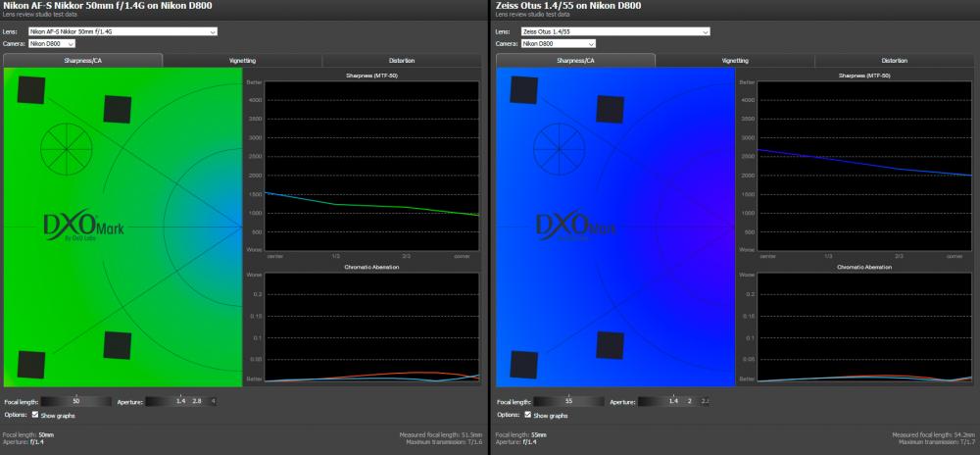980x455 pixels.
Task: Open the Camera dropdown in the Nikon panel
Action: pos(52,44)
